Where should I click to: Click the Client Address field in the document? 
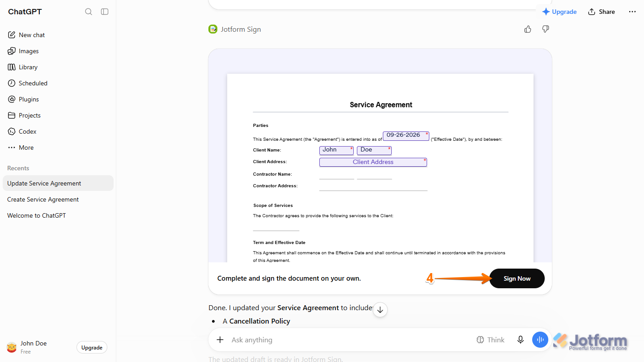373,162
